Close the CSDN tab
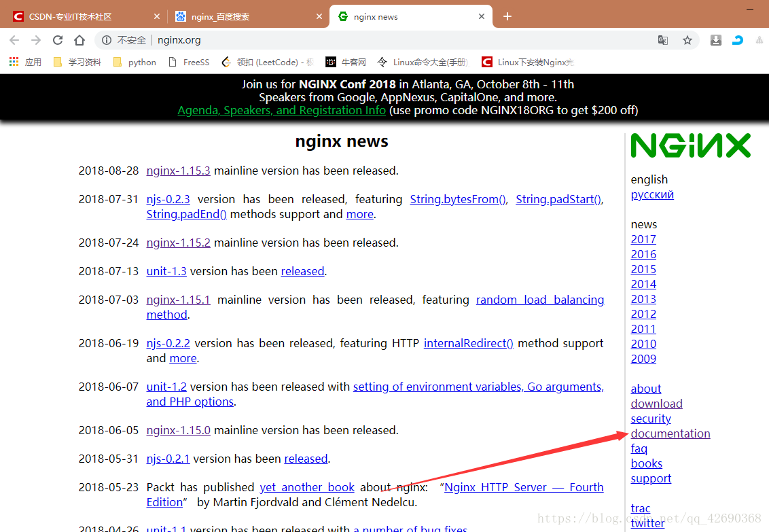 157,17
